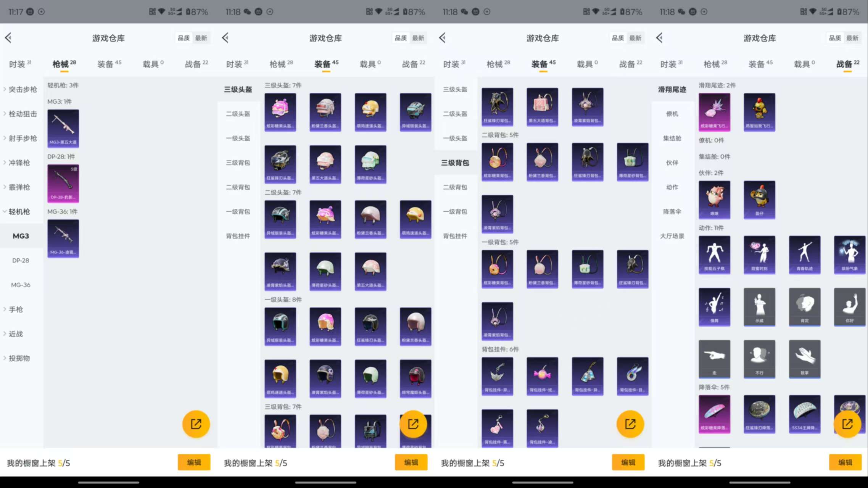Open the MG3-第五大道 weapon thumbnail
Viewport: 868px width, 488px height.
[x=63, y=128]
